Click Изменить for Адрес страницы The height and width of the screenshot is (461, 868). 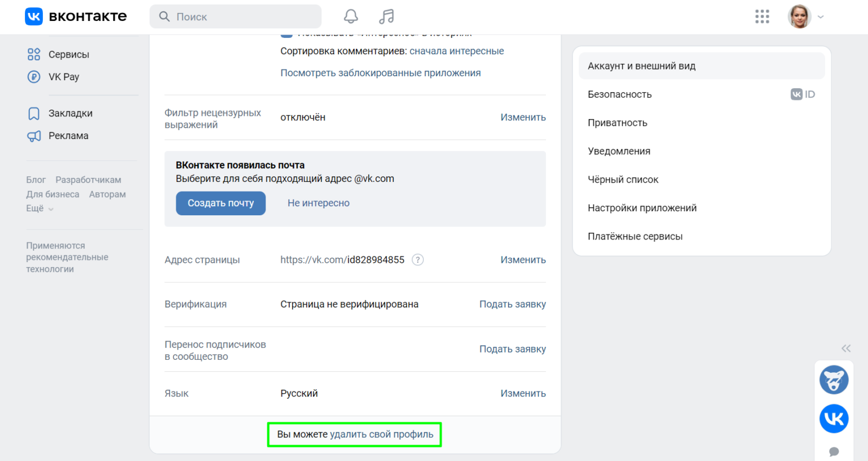tap(523, 259)
